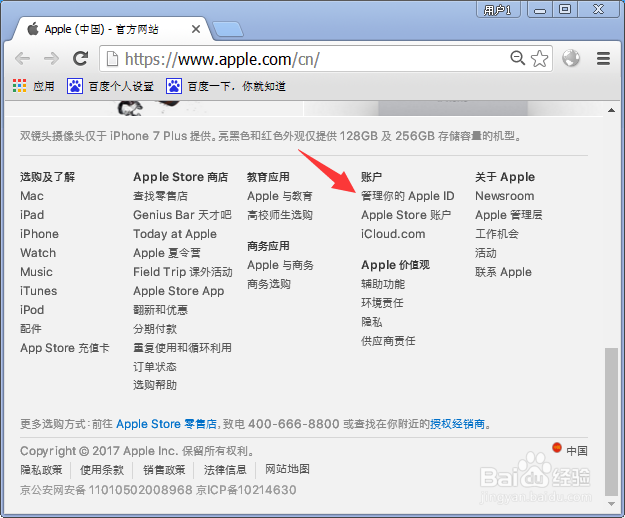Open Today at Apple link
This screenshot has height=518, width=625.
[175, 234]
